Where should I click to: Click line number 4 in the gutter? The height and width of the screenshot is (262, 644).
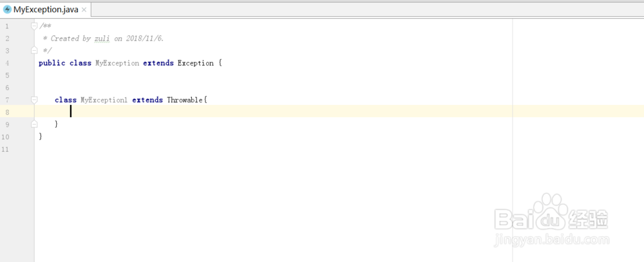click(x=6, y=63)
